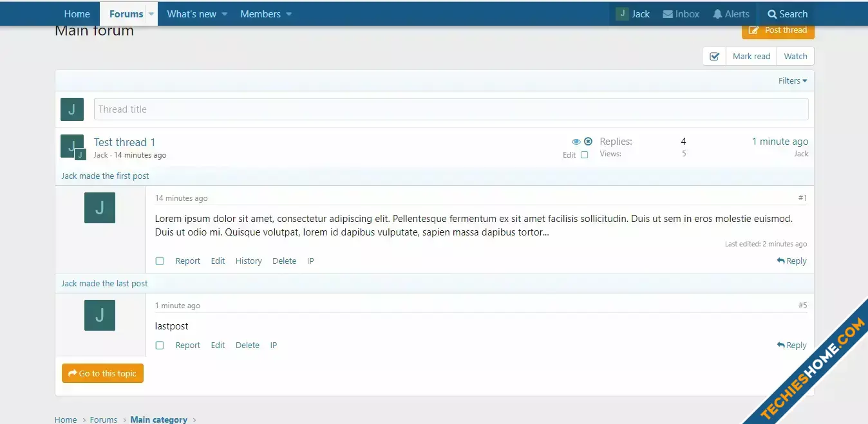Click Edit on post #5
The height and width of the screenshot is (424, 868).
pyautogui.click(x=218, y=346)
